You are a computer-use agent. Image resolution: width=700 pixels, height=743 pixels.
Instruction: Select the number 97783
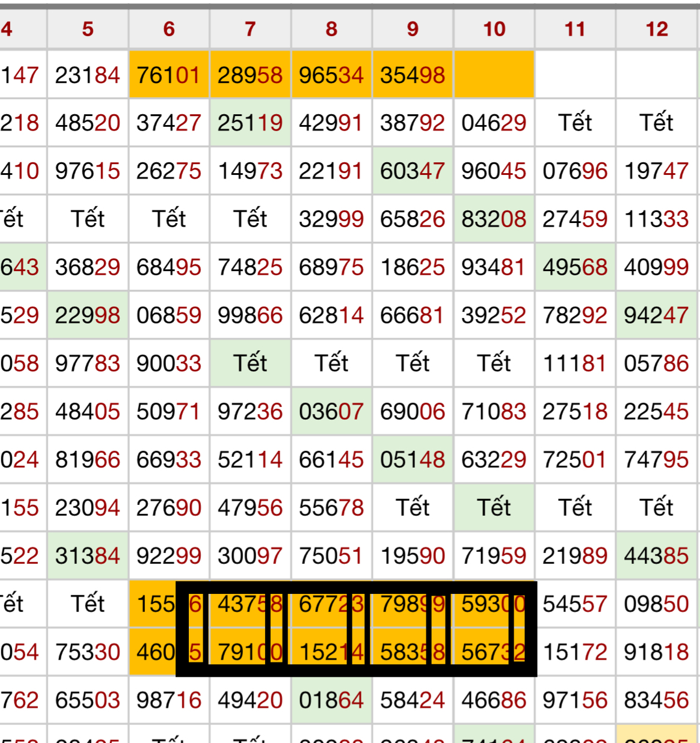point(88,363)
